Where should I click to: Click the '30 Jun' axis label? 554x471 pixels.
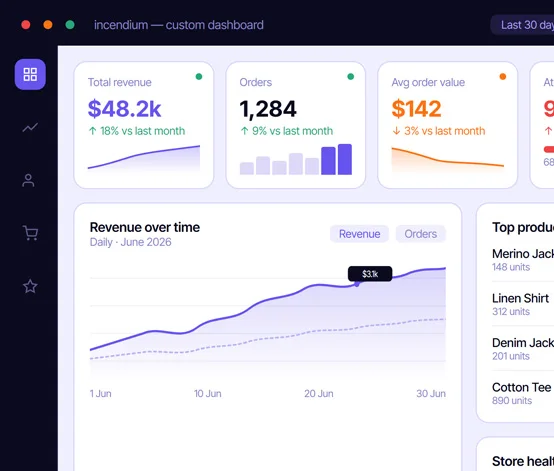(431, 394)
